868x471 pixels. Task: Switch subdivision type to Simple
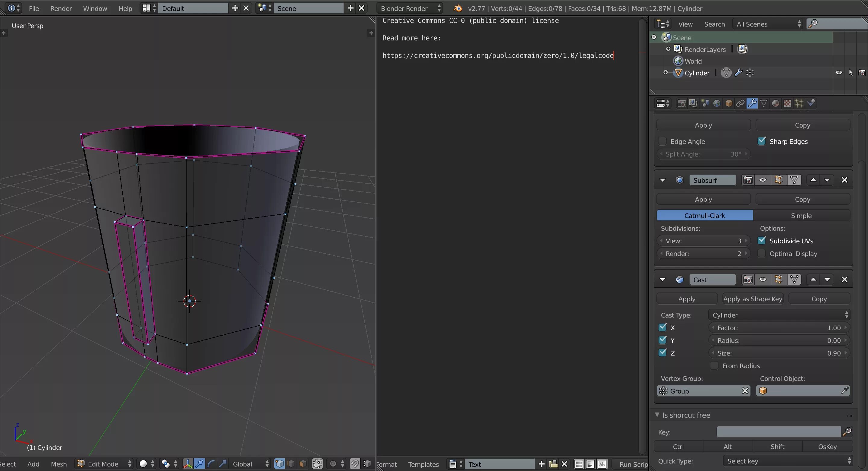pos(801,215)
